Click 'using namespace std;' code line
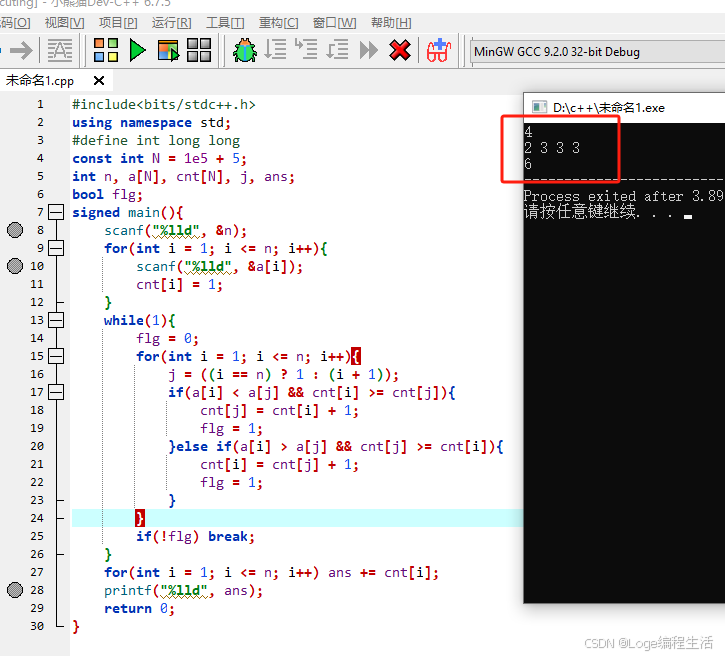 (x=151, y=123)
